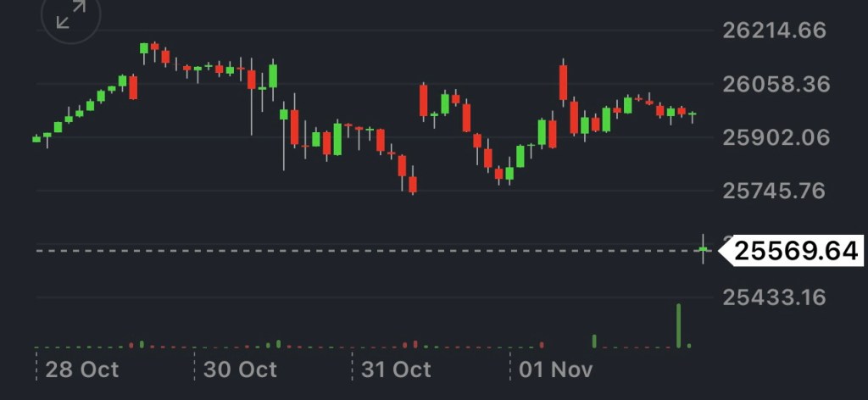Click the tall red candle above 01 Nov

click(563, 84)
